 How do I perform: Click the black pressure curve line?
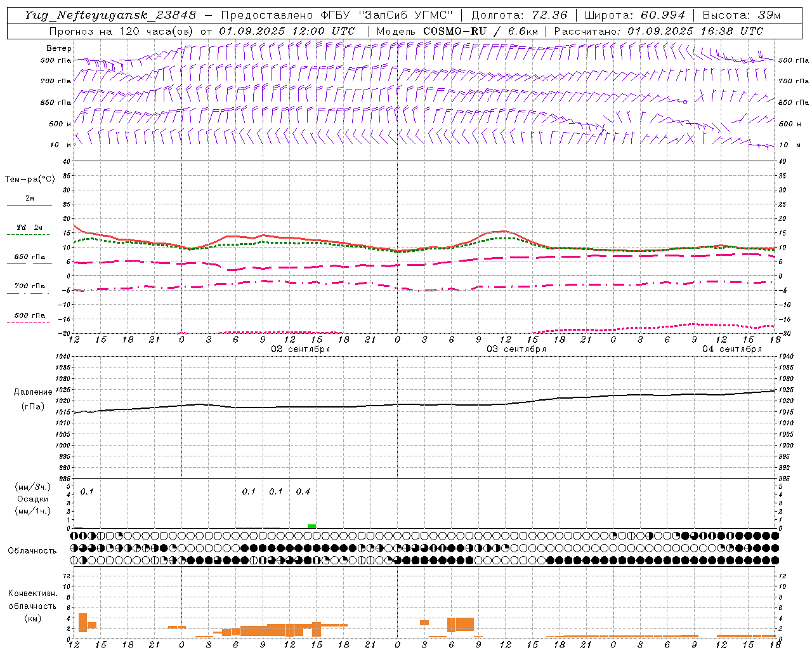(x=424, y=404)
